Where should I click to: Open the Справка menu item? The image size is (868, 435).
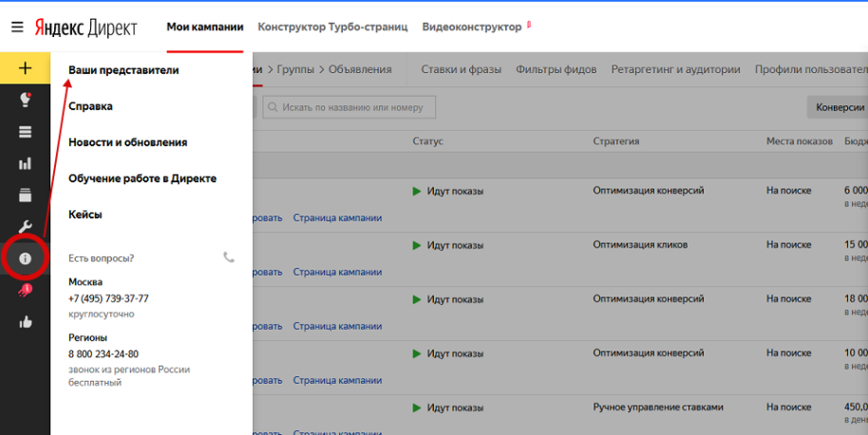pyautogui.click(x=90, y=106)
